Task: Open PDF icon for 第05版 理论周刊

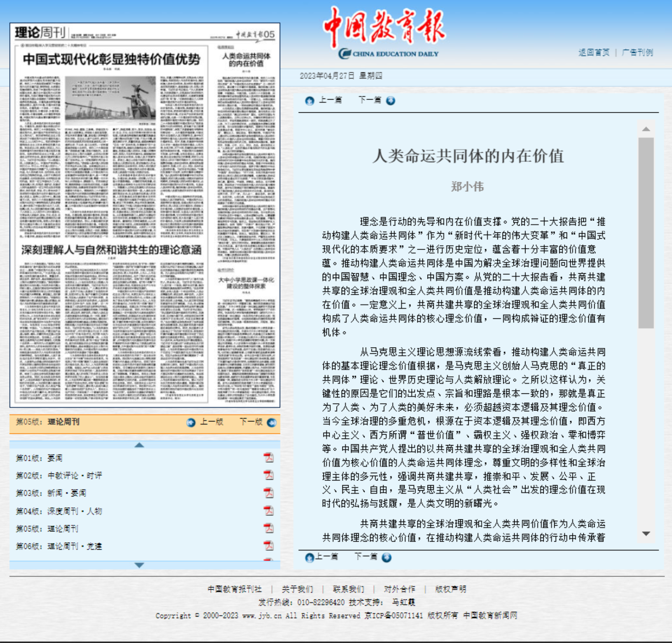Action: 269,528
